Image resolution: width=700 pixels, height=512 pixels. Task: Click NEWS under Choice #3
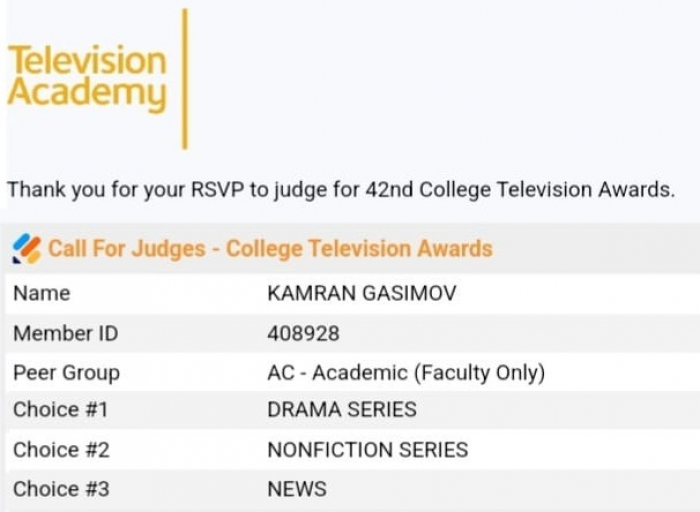click(x=297, y=489)
